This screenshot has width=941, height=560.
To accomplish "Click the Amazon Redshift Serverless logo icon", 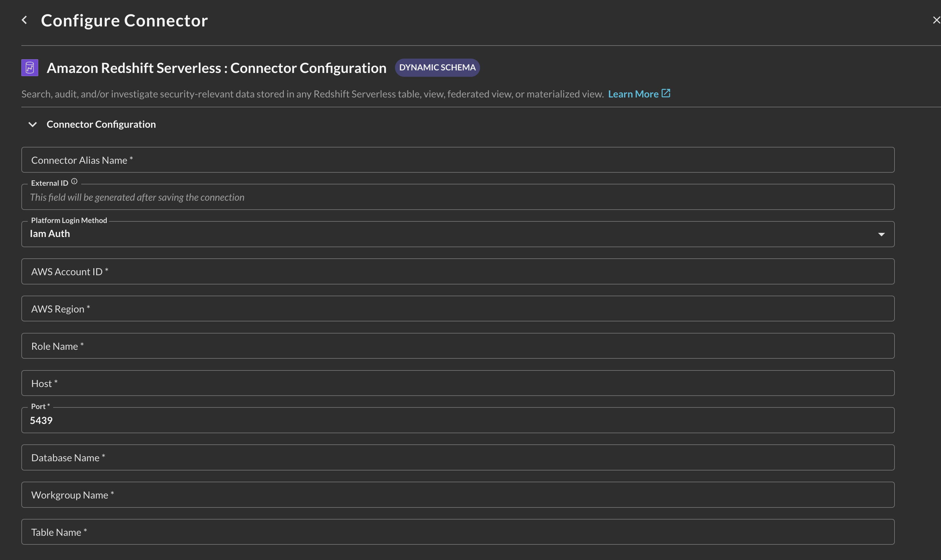I will 30,68.
